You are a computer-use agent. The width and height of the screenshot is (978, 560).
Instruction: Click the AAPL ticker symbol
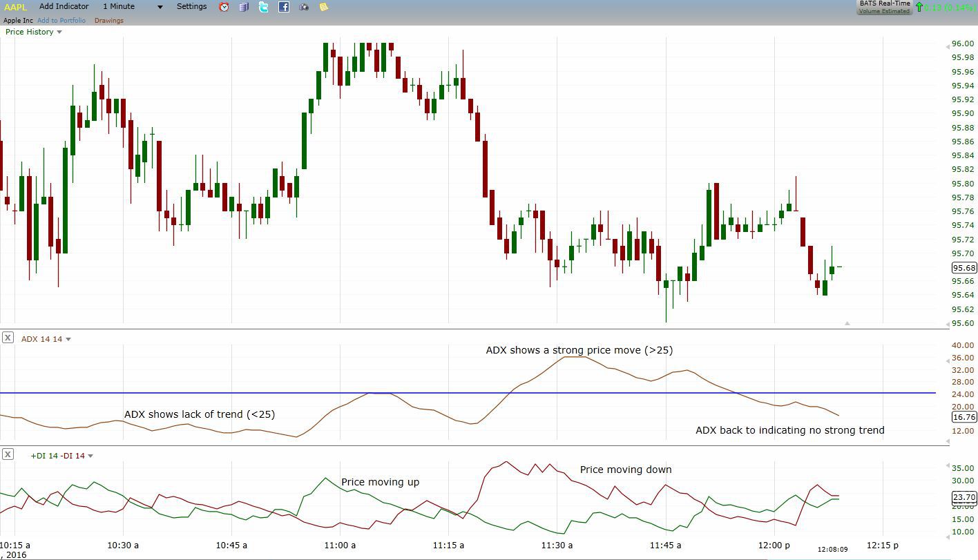tap(15, 7)
